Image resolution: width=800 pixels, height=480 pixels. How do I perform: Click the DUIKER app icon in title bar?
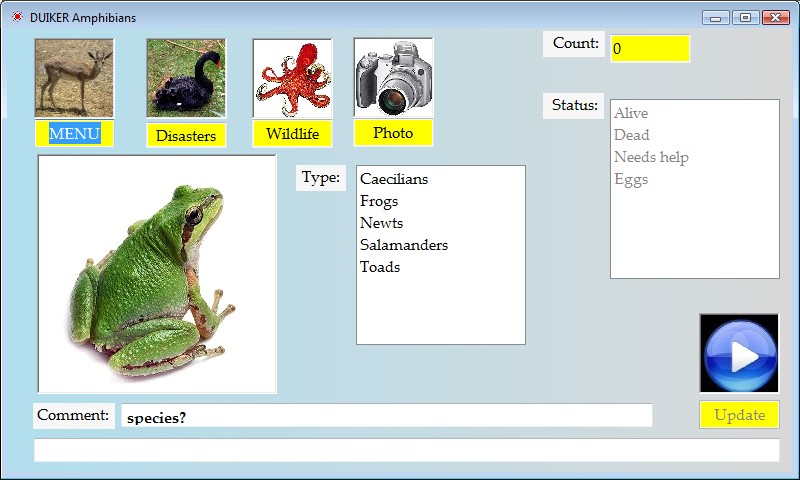pos(16,18)
